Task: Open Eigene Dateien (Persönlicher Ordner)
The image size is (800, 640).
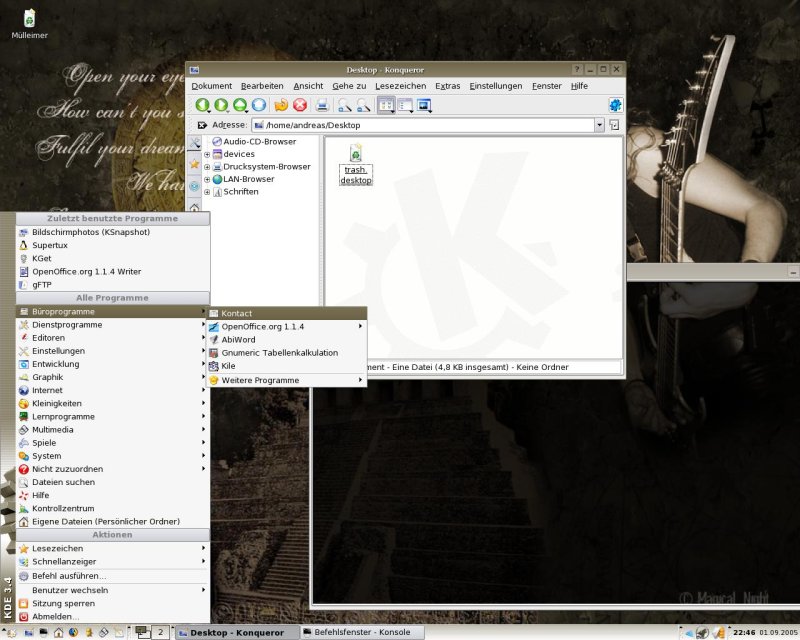Action: click(113, 522)
